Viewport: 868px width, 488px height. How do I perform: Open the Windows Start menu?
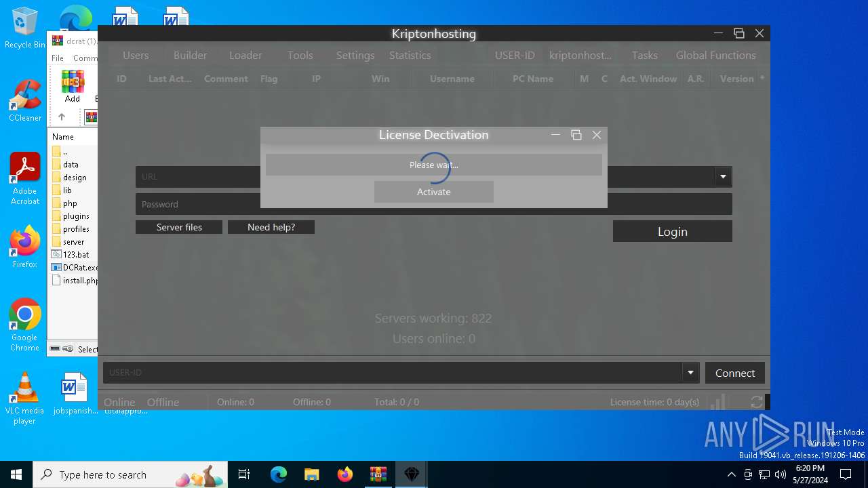click(16, 474)
